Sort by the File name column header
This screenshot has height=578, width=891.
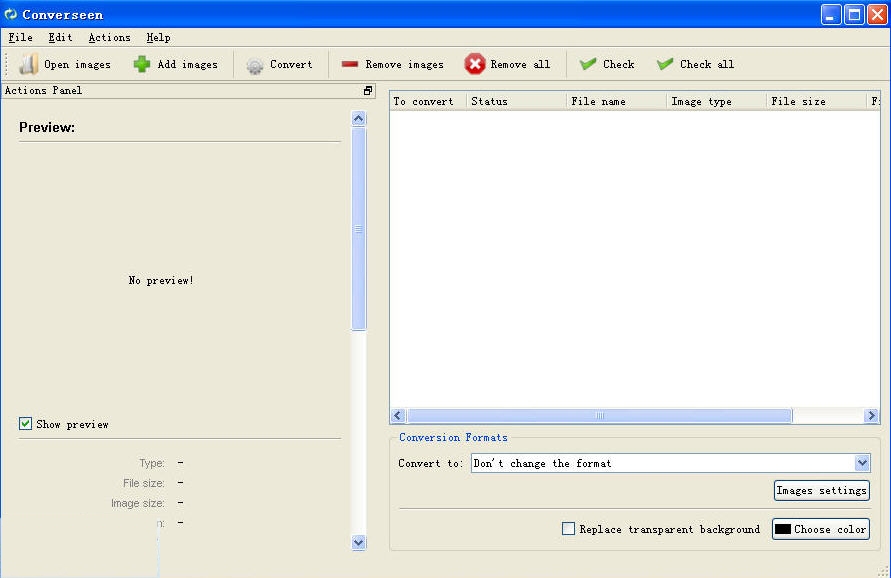[616, 101]
